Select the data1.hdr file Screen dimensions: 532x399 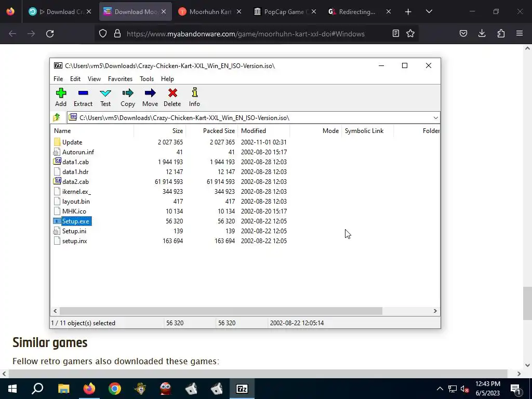(x=75, y=172)
